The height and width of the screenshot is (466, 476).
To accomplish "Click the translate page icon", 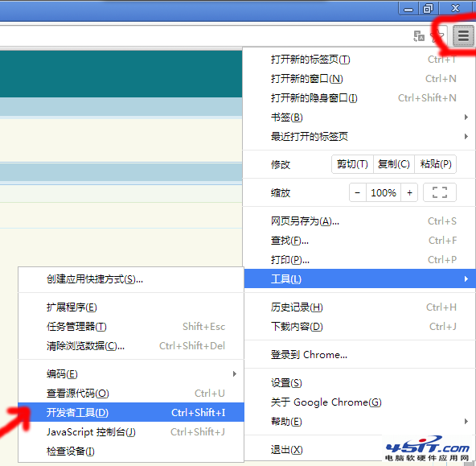I will point(419,36).
